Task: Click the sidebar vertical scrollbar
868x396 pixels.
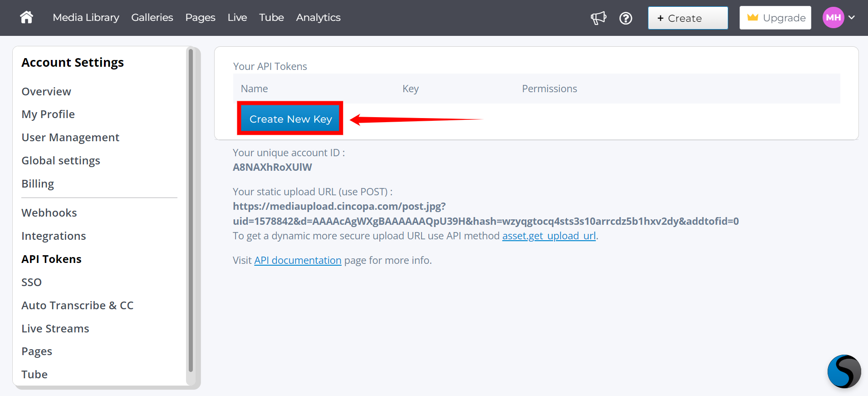Action: pos(191,210)
